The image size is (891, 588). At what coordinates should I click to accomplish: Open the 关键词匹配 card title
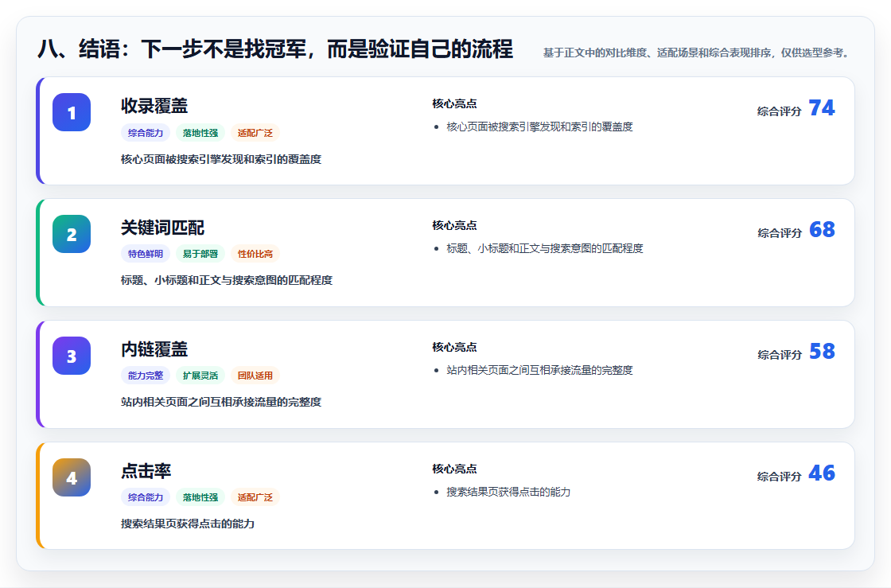162,228
